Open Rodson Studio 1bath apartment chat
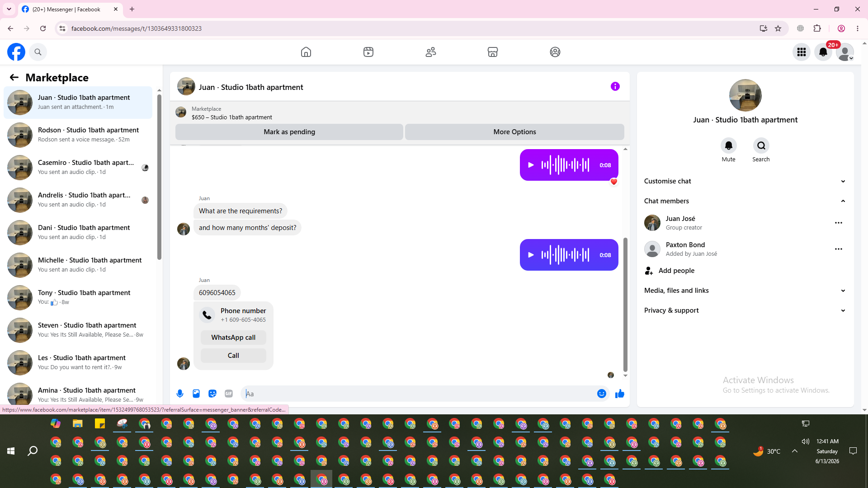 click(78, 135)
